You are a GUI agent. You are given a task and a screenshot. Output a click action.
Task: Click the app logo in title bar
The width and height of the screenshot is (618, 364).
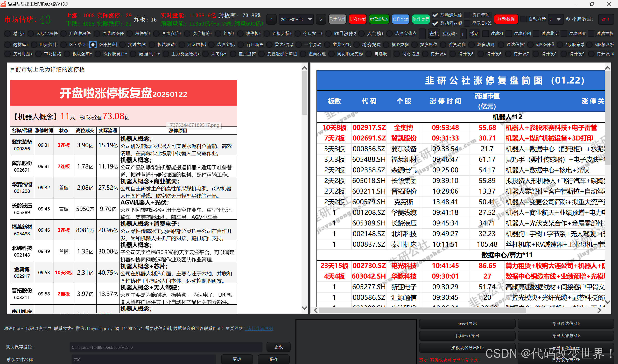3,4
